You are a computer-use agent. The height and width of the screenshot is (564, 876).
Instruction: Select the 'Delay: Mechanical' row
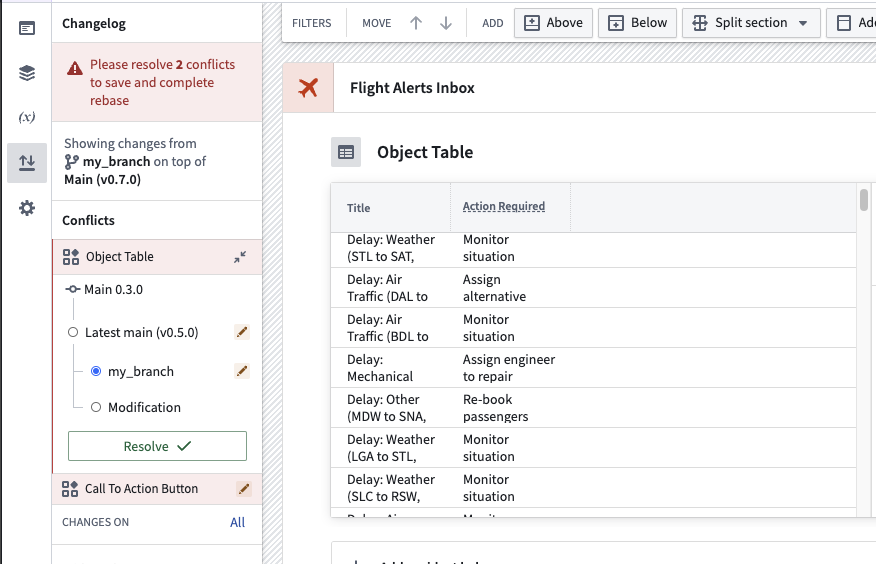click(593, 368)
